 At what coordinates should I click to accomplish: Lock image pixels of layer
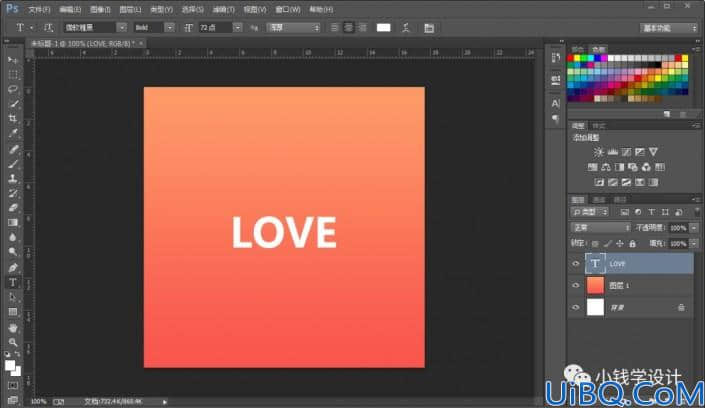click(608, 244)
